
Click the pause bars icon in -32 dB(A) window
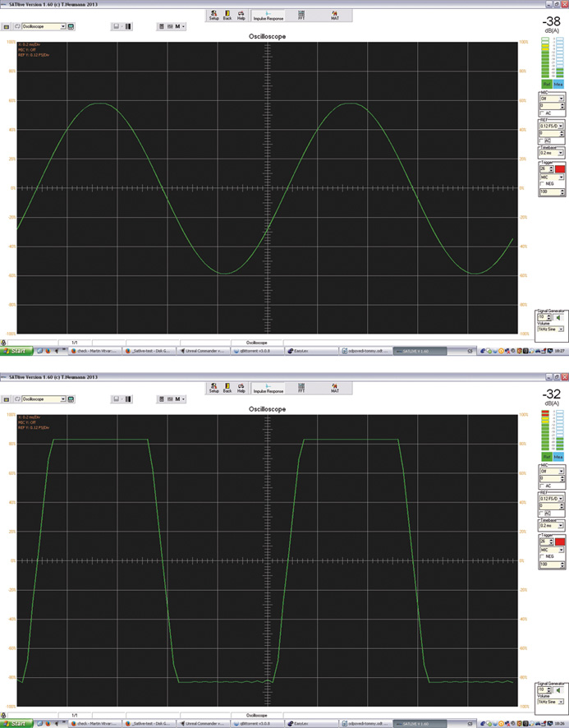coord(129,399)
